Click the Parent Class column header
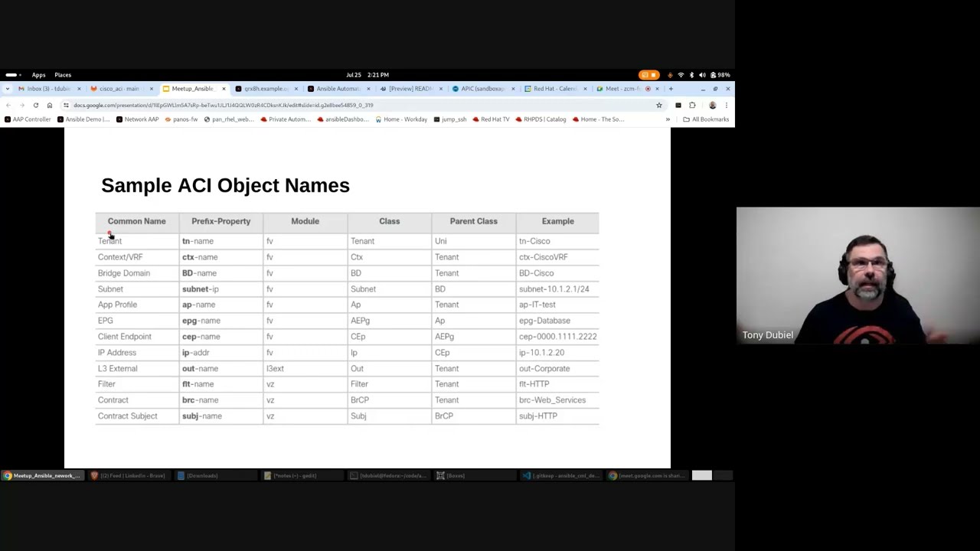Viewport: 980px width, 551px height. click(473, 221)
